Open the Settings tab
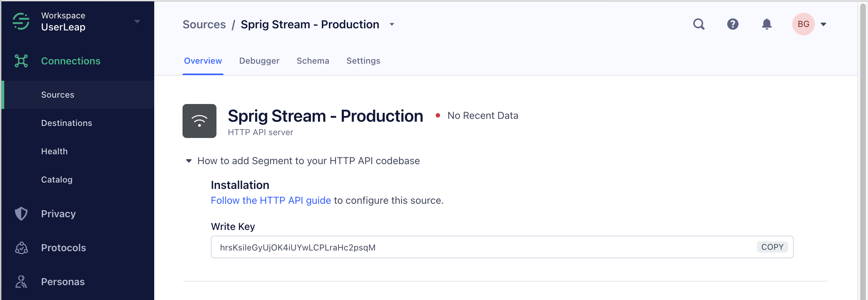 pyautogui.click(x=363, y=61)
